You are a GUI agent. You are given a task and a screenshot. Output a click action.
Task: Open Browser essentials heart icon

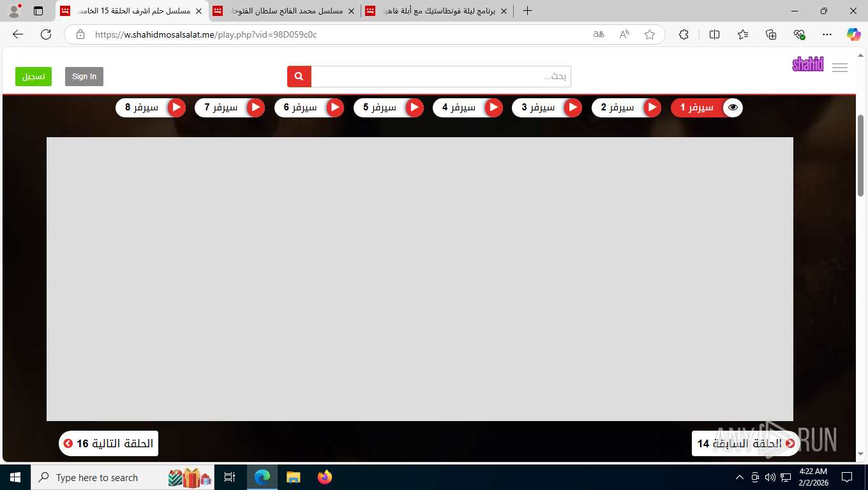799,34
